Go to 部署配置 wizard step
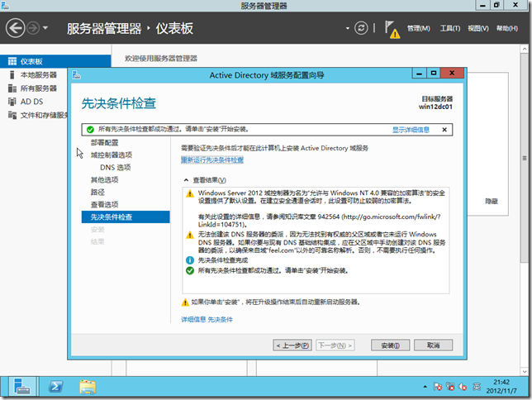This screenshot has width=532, height=400. pyautogui.click(x=104, y=143)
